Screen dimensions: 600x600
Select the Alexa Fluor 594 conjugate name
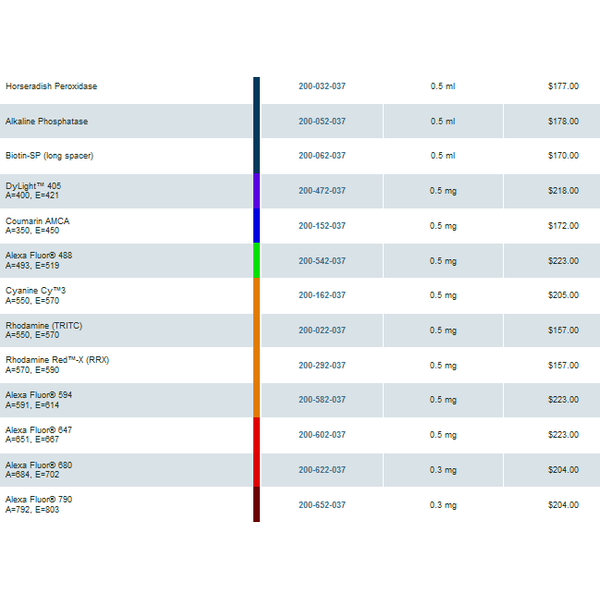coord(39,395)
